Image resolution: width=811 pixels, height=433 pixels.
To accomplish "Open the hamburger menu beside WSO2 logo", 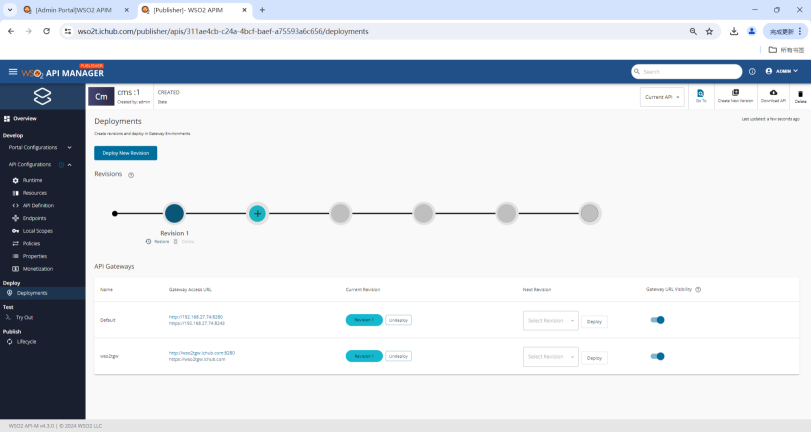I will coord(13,72).
